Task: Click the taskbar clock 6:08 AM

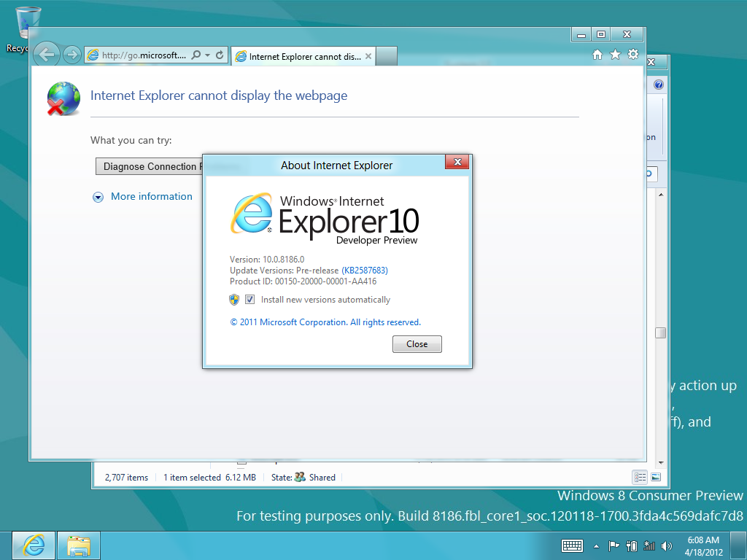Action: pos(704,545)
